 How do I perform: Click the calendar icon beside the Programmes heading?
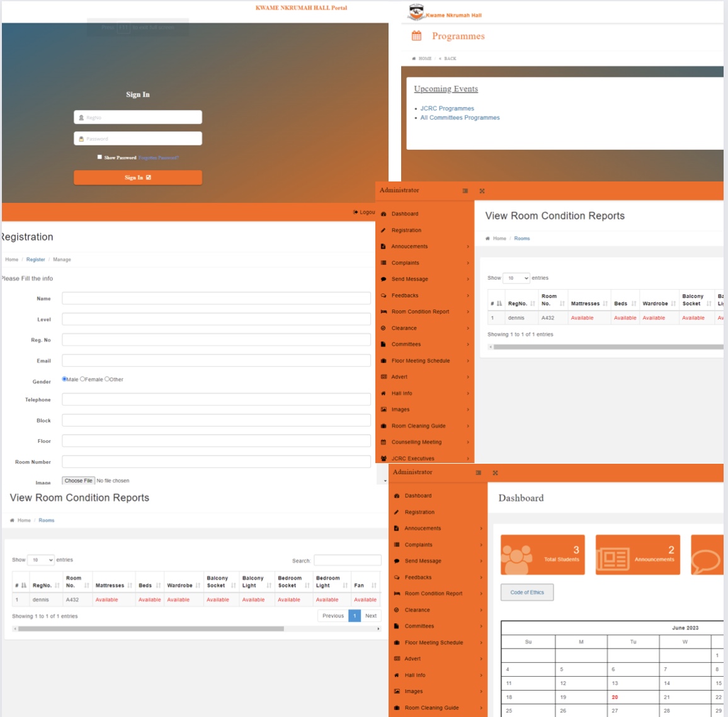416,36
